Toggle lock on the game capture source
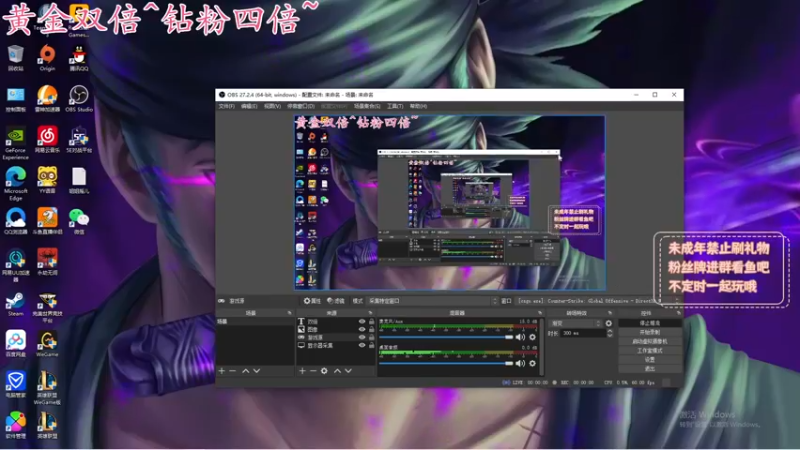 coord(371,337)
